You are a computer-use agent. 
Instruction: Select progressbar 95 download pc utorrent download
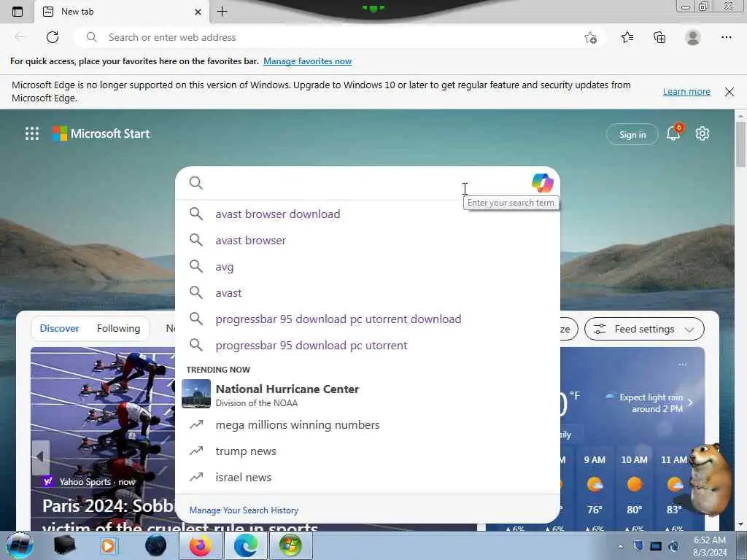[368, 319]
